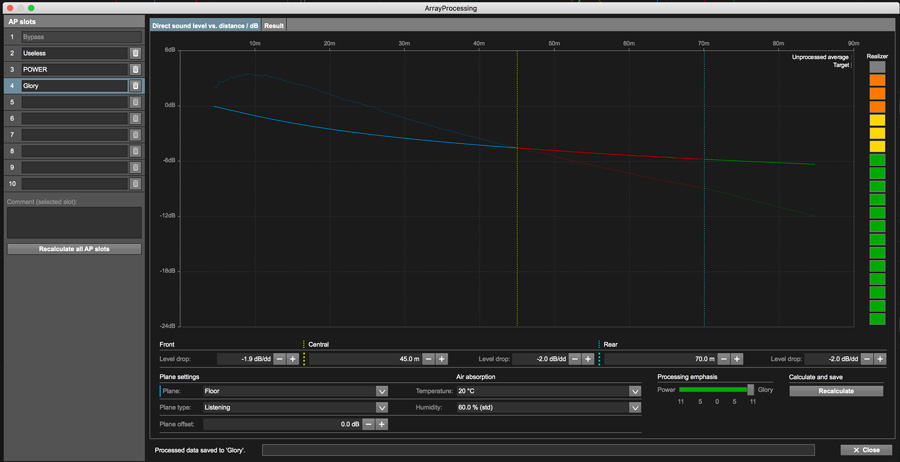Viewport: 900px width, 462px height.
Task: Click empty AP slot 7 name field
Action: (x=74, y=135)
